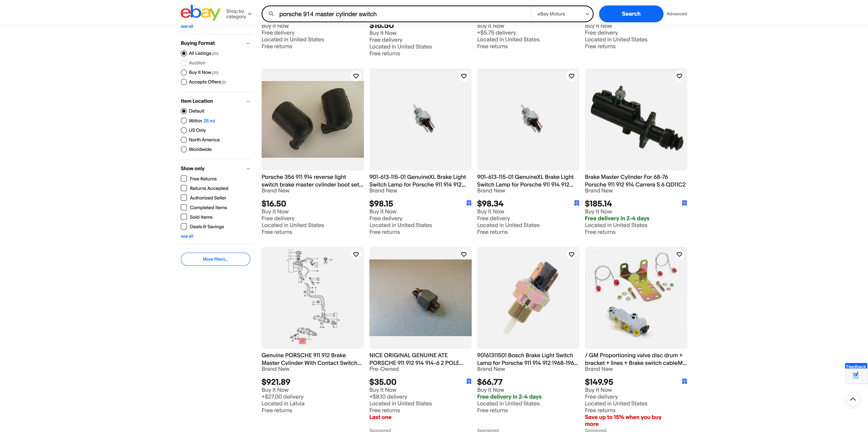Watch the Bosch Brake Light Switch listing

[571, 254]
